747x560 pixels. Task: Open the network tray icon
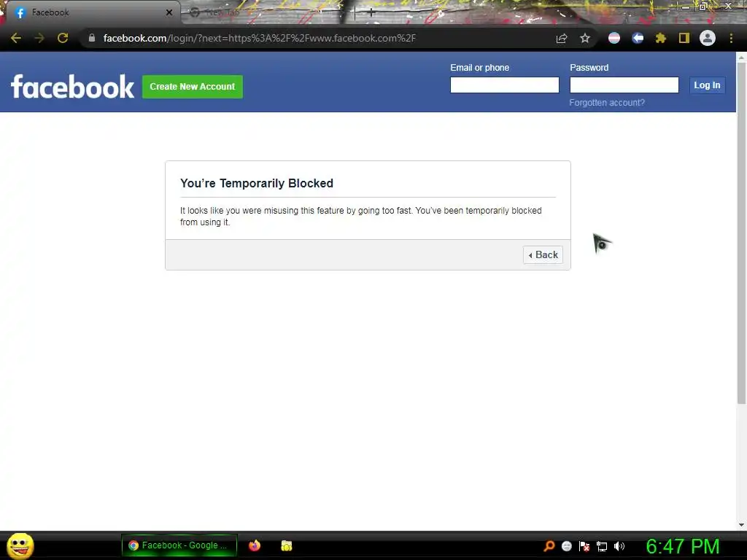tap(602, 546)
